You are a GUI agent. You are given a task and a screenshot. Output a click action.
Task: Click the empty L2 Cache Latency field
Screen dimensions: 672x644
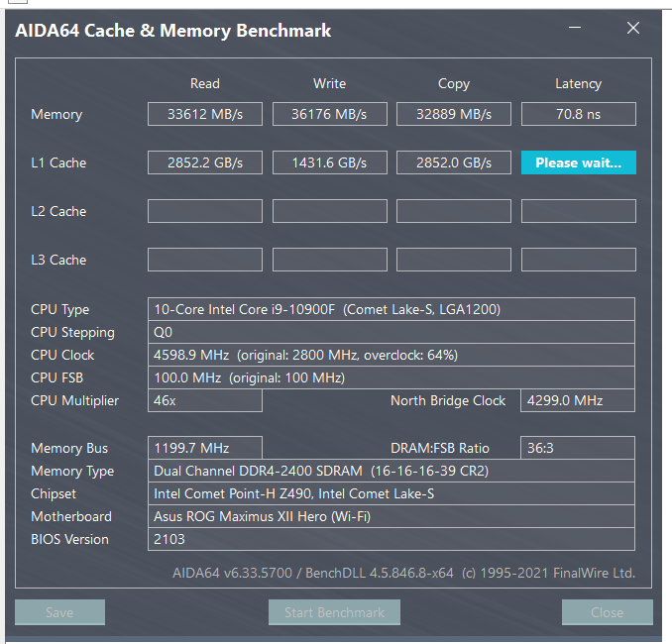tap(579, 211)
